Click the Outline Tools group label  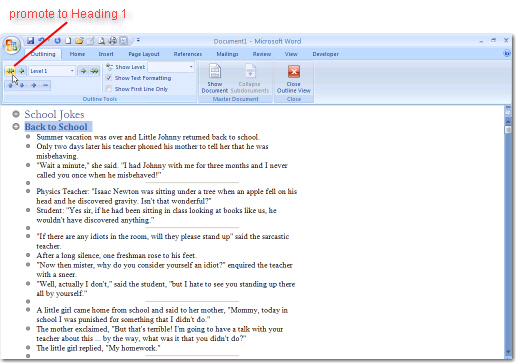point(100,99)
